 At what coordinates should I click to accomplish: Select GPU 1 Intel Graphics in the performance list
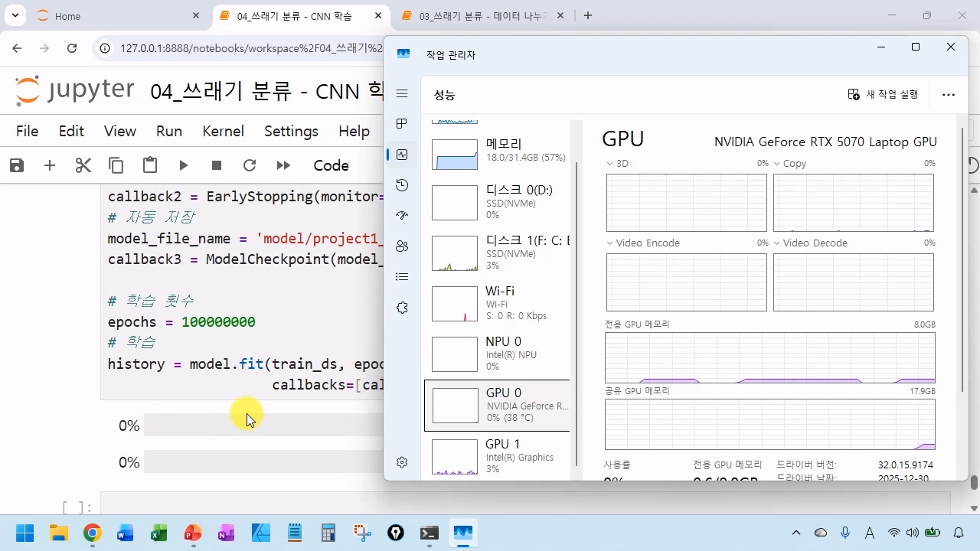coord(498,456)
